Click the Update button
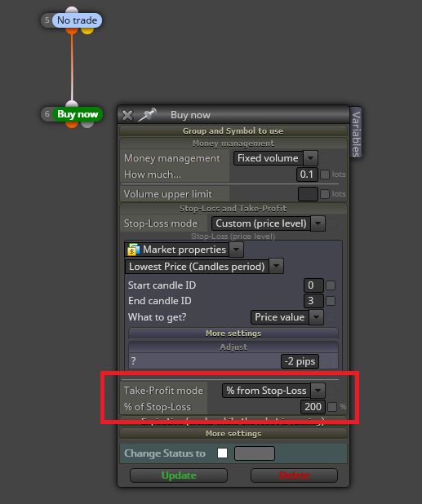The image size is (422, 504). click(x=179, y=475)
